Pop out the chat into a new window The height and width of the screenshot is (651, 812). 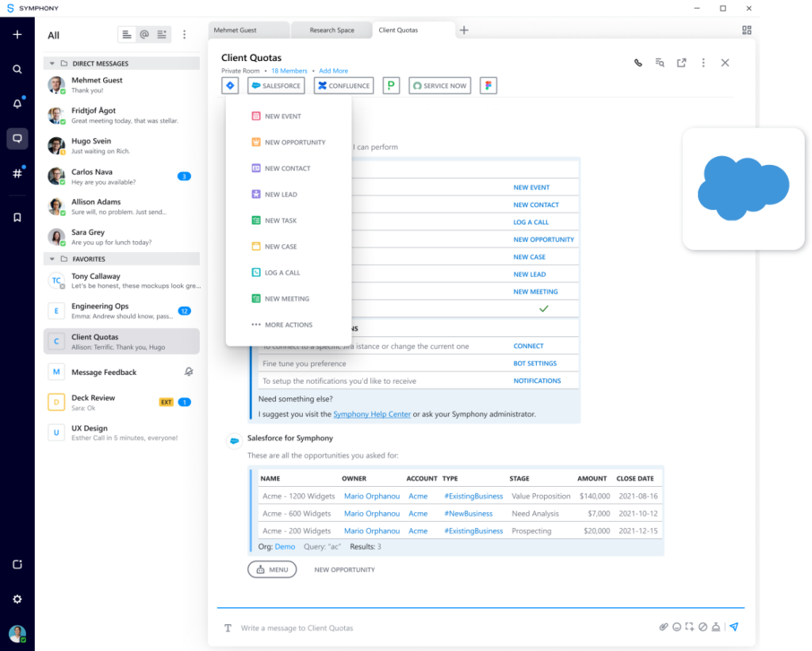pyautogui.click(x=681, y=63)
